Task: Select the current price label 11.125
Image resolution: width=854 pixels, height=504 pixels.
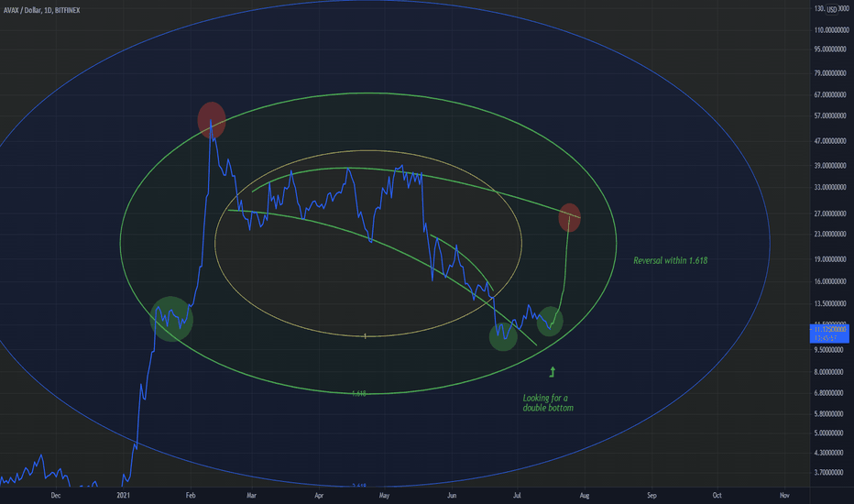Action: coord(829,334)
